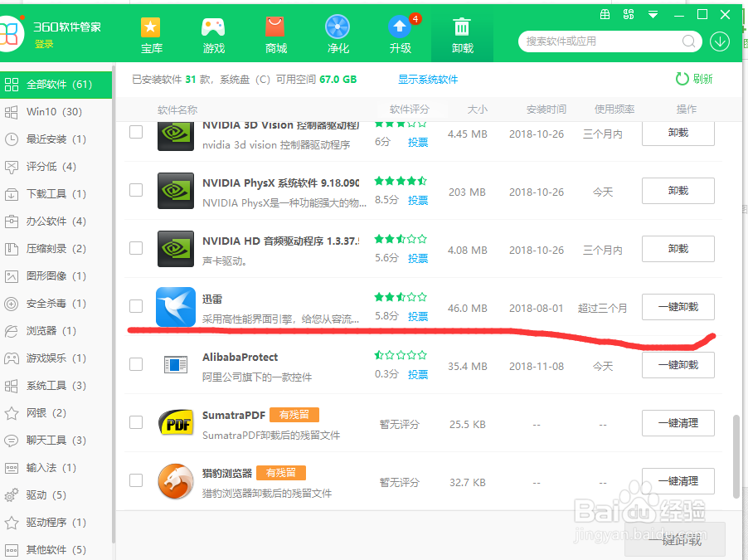Click the SumatraPDF app icon
This screenshot has height=560, width=748.
click(x=176, y=422)
